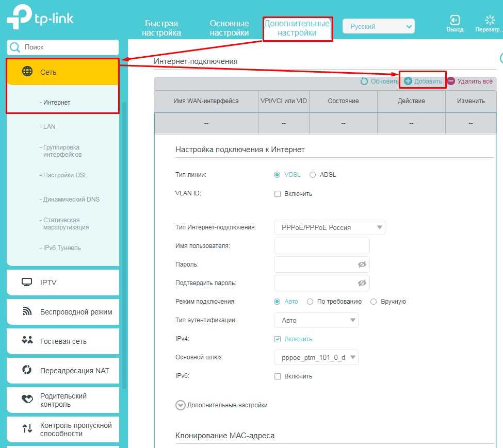Click the globe icon beside Сеть
Image resolution: width=503 pixels, height=448 pixels.
[x=27, y=71]
